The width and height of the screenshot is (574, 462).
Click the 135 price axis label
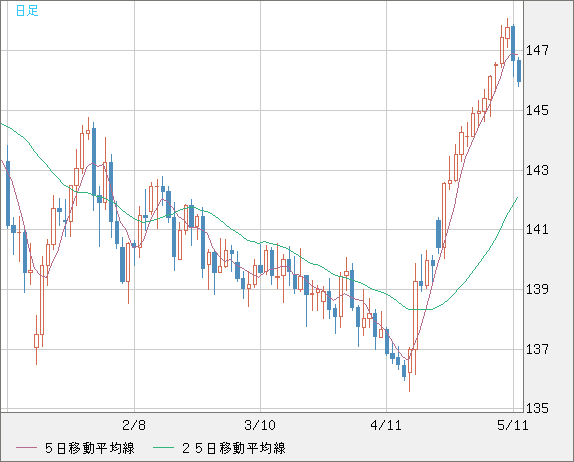click(x=537, y=408)
